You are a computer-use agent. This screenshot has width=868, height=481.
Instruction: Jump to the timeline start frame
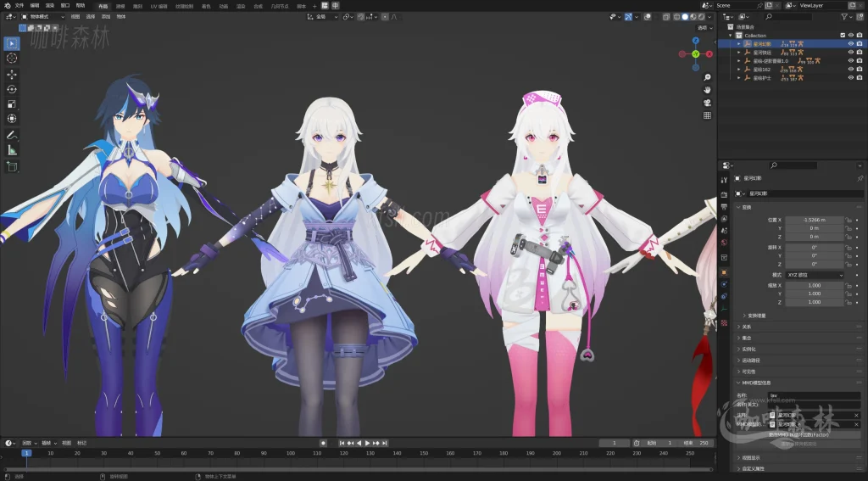point(342,443)
